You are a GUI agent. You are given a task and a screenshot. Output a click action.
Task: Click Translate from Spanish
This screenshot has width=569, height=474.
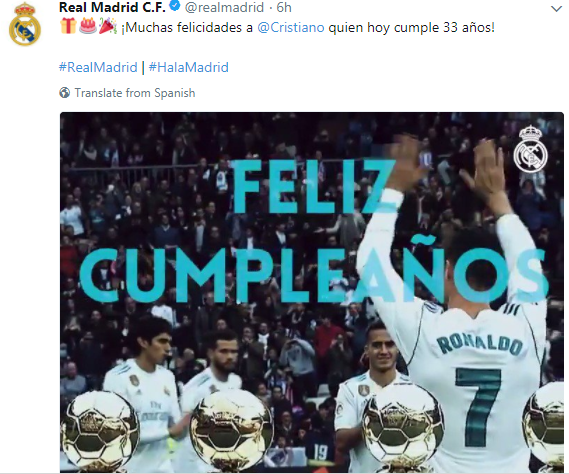135,93
